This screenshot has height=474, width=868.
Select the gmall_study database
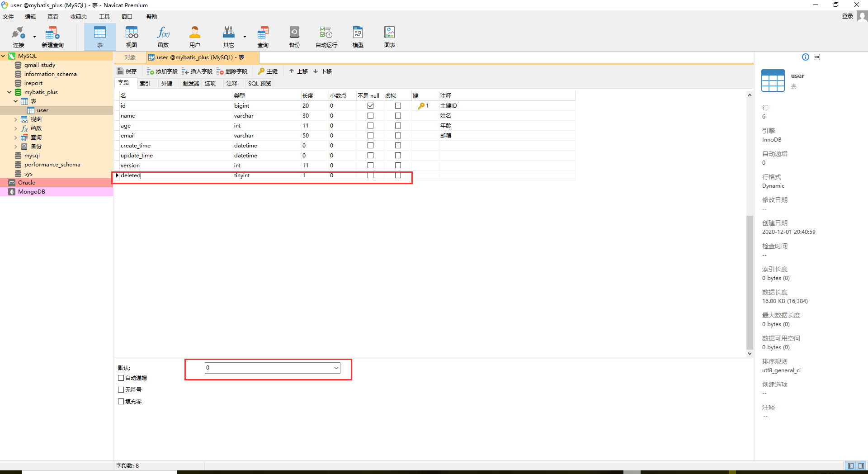point(40,65)
